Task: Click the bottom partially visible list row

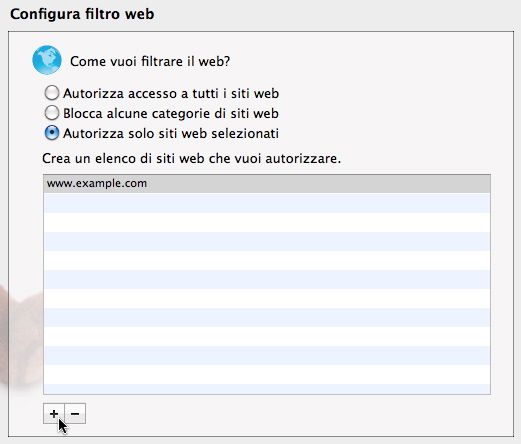Action: point(267,389)
